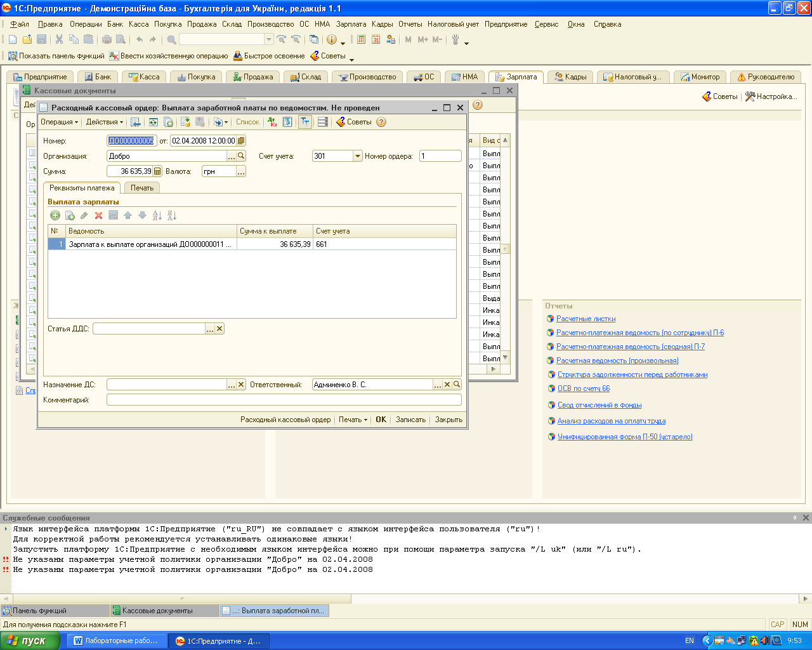Viewport: 812px width, 650px height.
Task: Switch to the Производство panel tab
Action: pyautogui.click(x=367, y=77)
